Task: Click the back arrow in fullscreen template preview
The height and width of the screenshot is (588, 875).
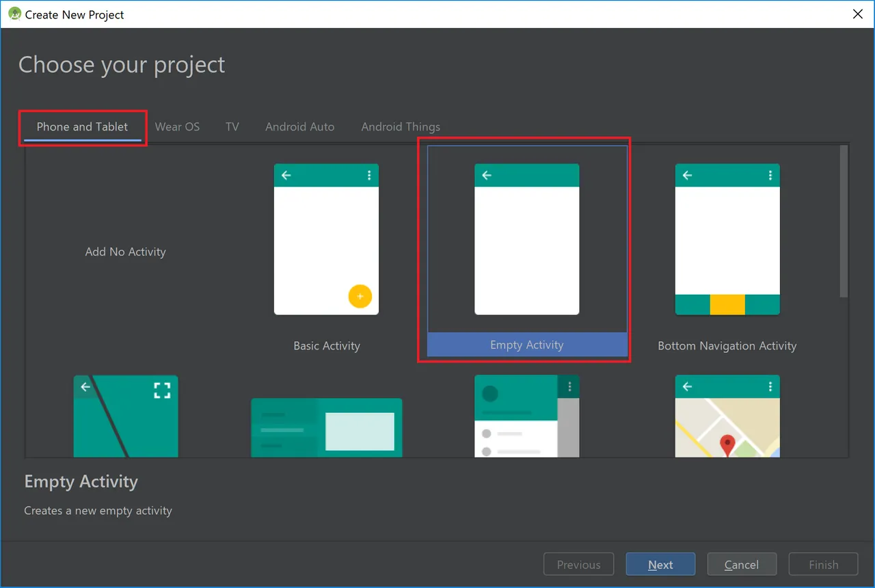Action: [x=85, y=386]
